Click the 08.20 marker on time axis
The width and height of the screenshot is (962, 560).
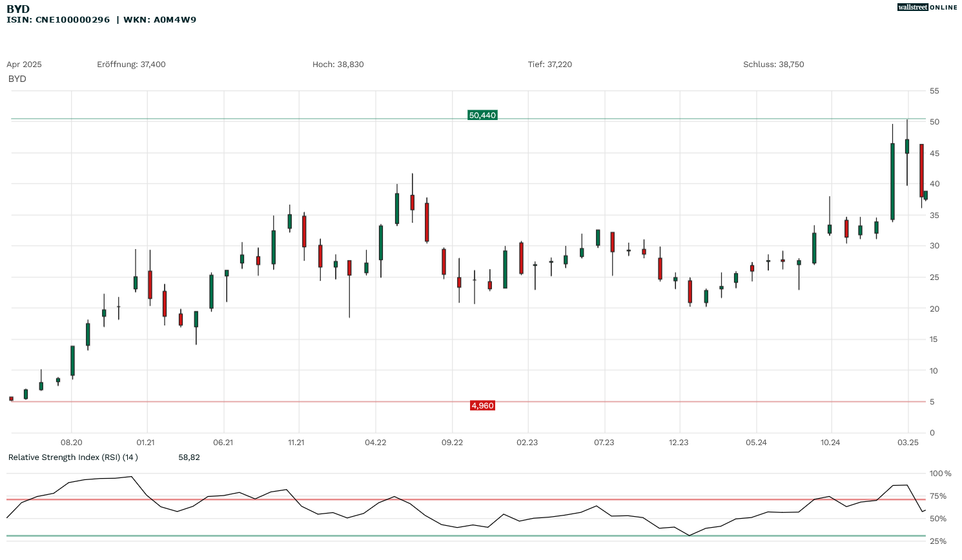click(72, 443)
